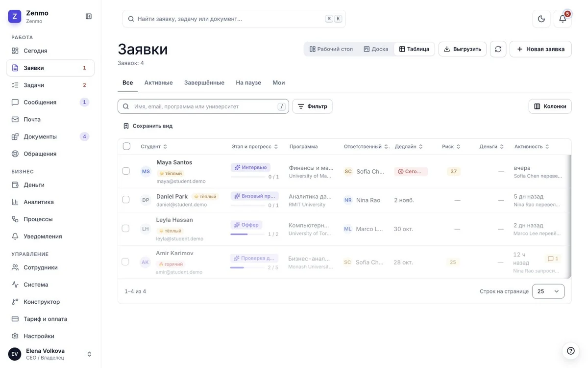Click Новая заявка button
Image resolution: width=588 pixels, height=368 pixels.
pyautogui.click(x=540, y=49)
